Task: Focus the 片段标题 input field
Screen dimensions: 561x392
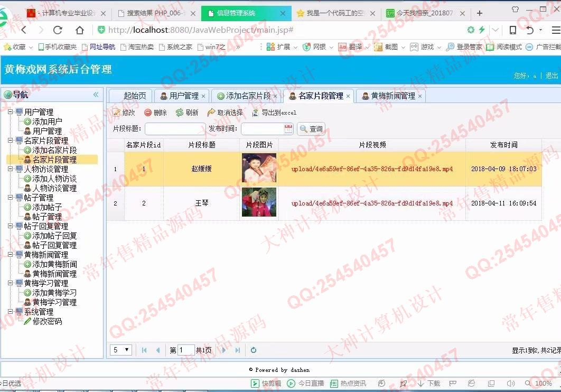Action: coord(175,129)
